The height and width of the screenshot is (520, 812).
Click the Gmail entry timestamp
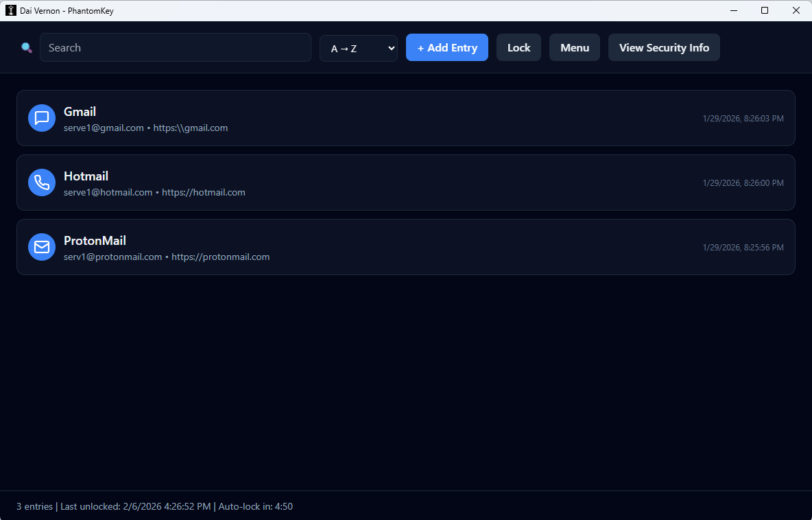(743, 118)
